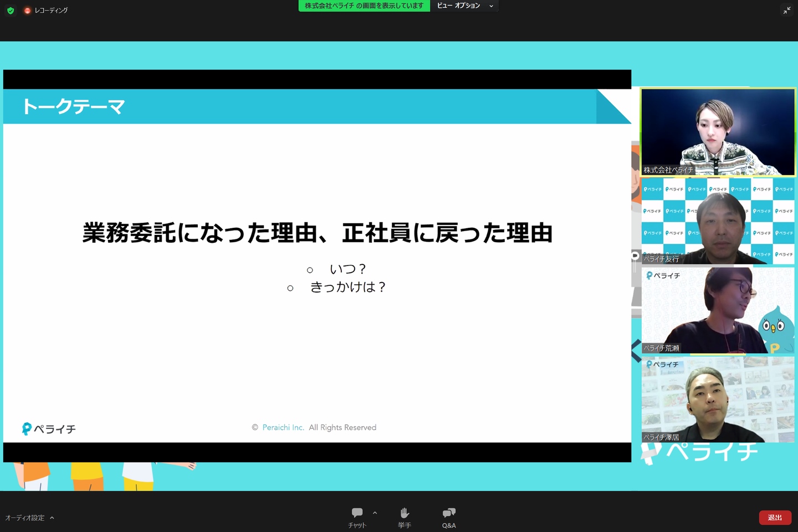
Task: Open the ビュー オプション dropdown
Action: (x=464, y=6)
